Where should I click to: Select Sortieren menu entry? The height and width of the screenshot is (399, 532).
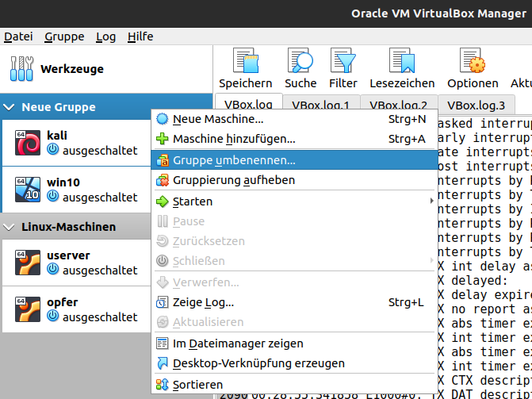[294, 385]
